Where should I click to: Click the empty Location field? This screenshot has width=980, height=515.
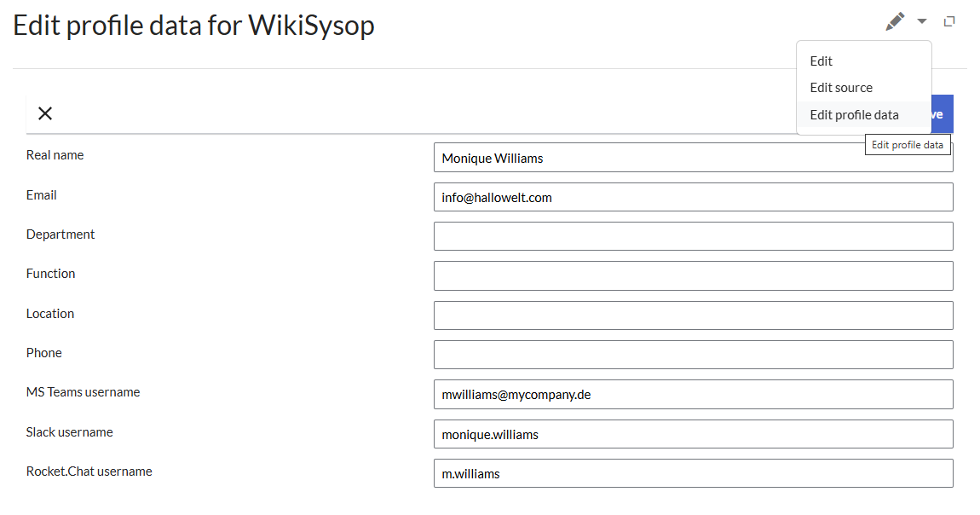[693, 315]
